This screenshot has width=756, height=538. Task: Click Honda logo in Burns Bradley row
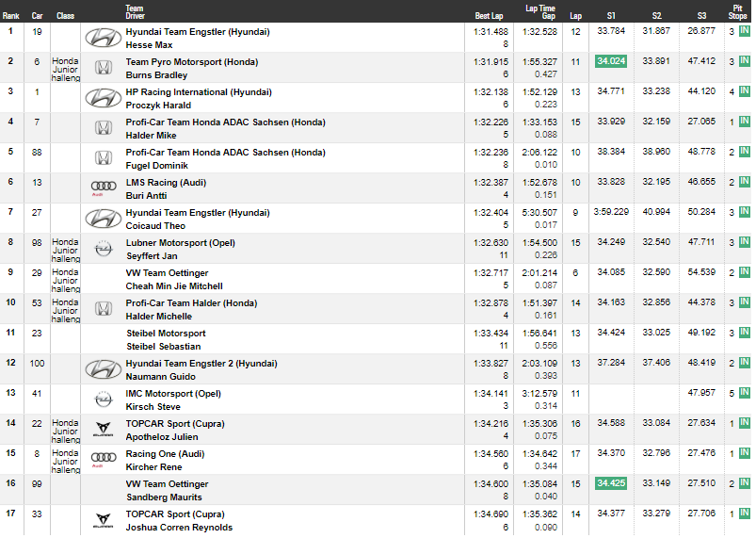click(104, 68)
